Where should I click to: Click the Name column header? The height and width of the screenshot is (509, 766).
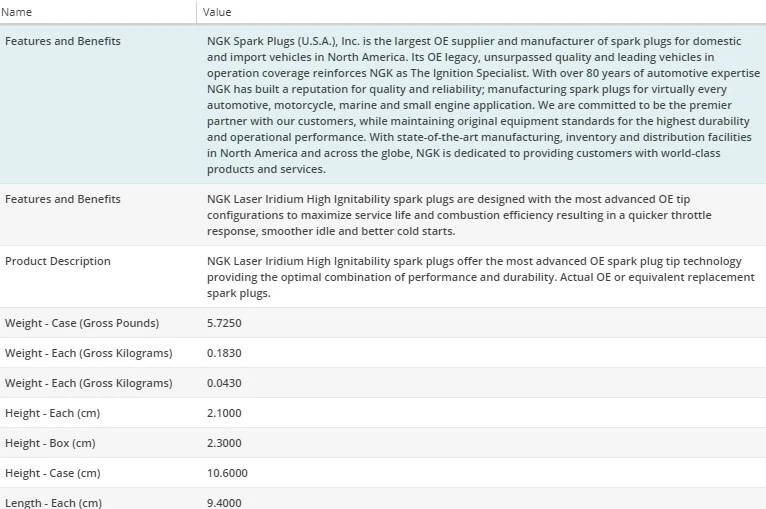pos(19,11)
